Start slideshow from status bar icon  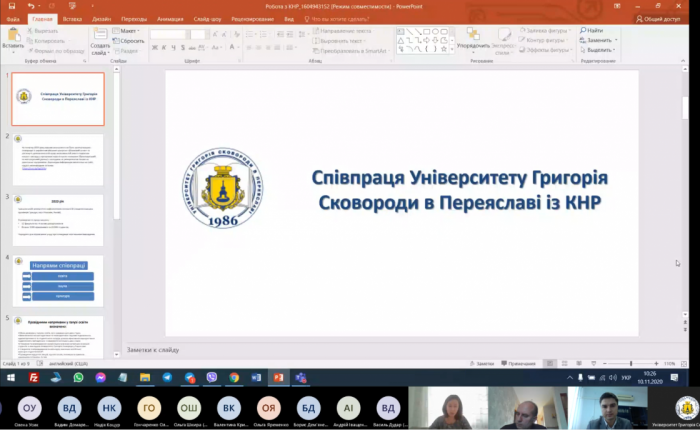[593, 364]
